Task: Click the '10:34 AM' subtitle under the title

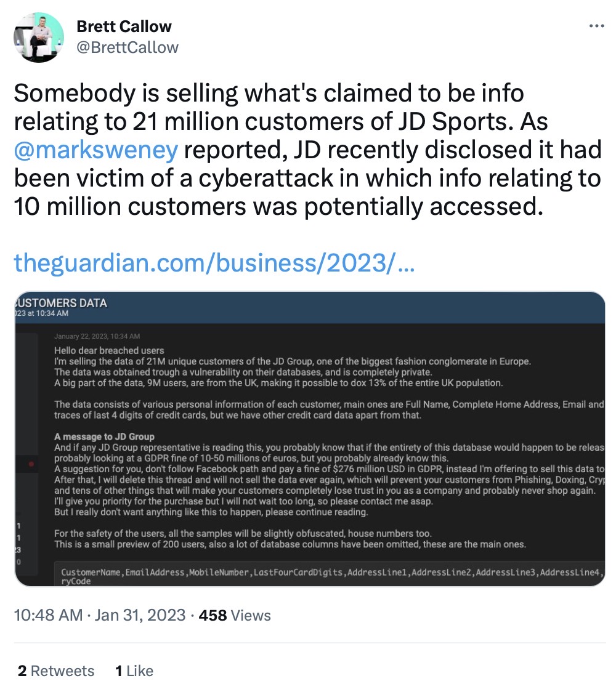Action: point(37,313)
